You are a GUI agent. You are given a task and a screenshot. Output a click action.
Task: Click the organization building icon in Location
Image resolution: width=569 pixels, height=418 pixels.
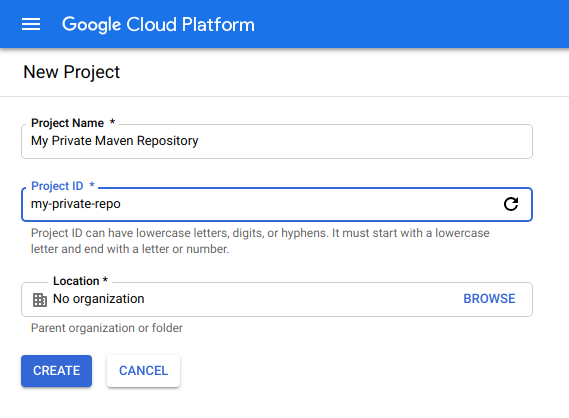point(40,300)
